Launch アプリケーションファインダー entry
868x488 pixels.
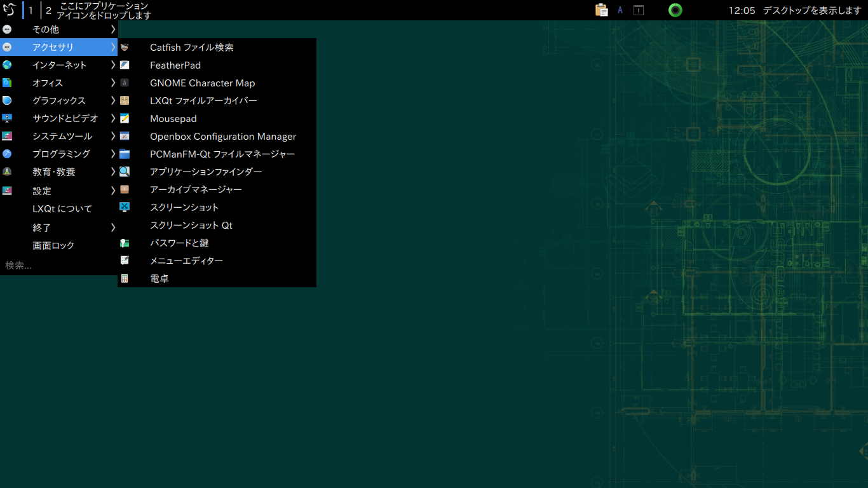pyautogui.click(x=217, y=172)
